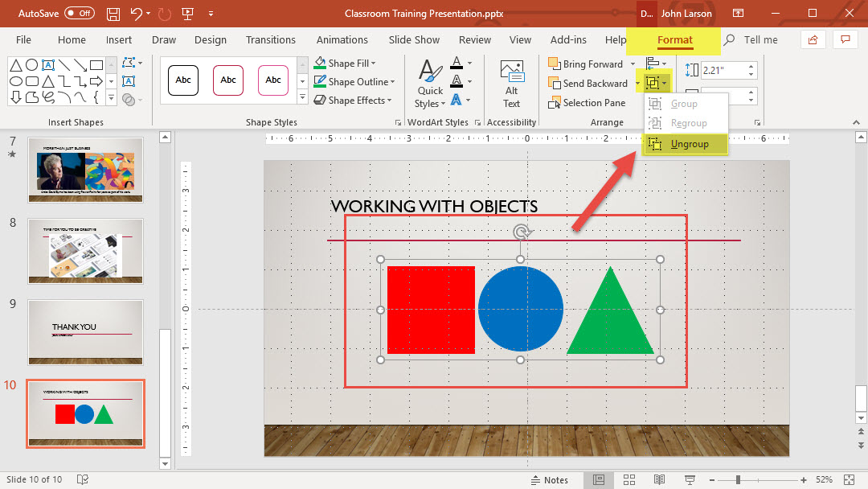The height and width of the screenshot is (489, 868).
Task: Toggle the AutoSave switch
Action: (79, 14)
